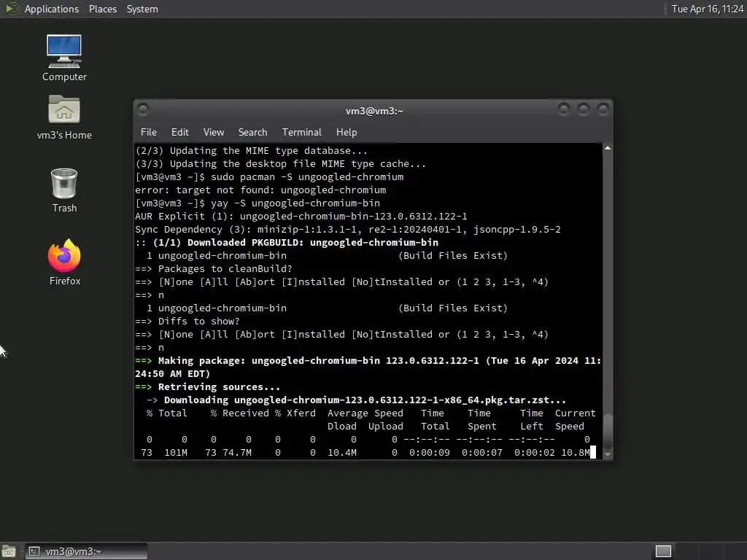Click 'AUR Explicit (1)' line
Viewport: 747px width, 560px height.
point(301,216)
